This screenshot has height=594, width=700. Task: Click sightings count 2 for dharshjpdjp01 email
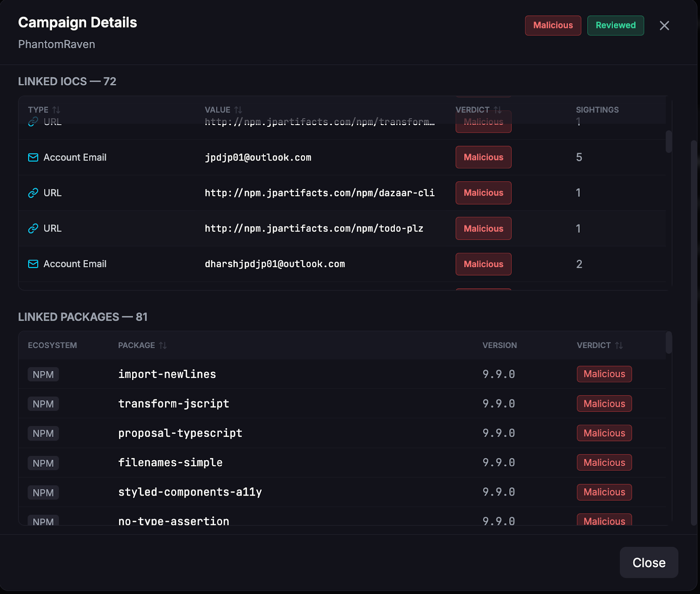coord(579,264)
